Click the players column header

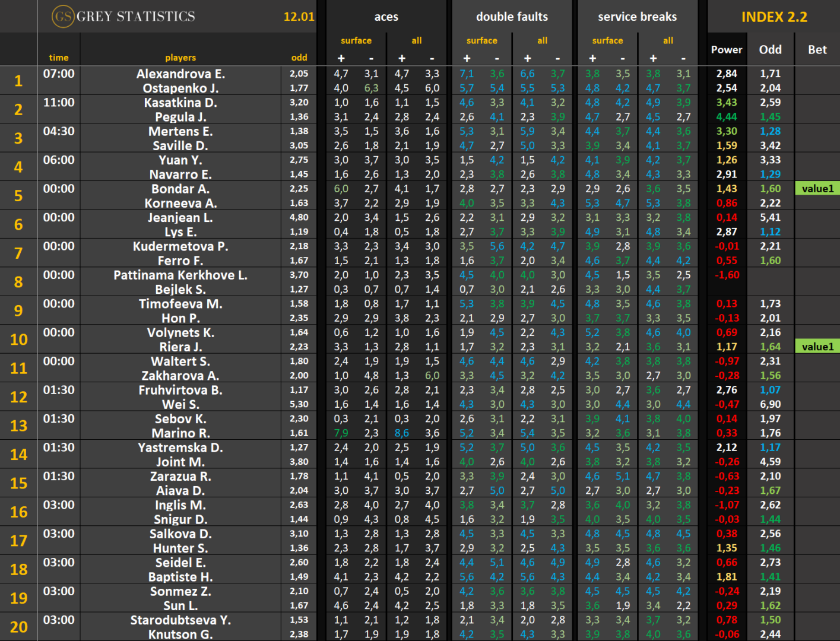[180, 58]
